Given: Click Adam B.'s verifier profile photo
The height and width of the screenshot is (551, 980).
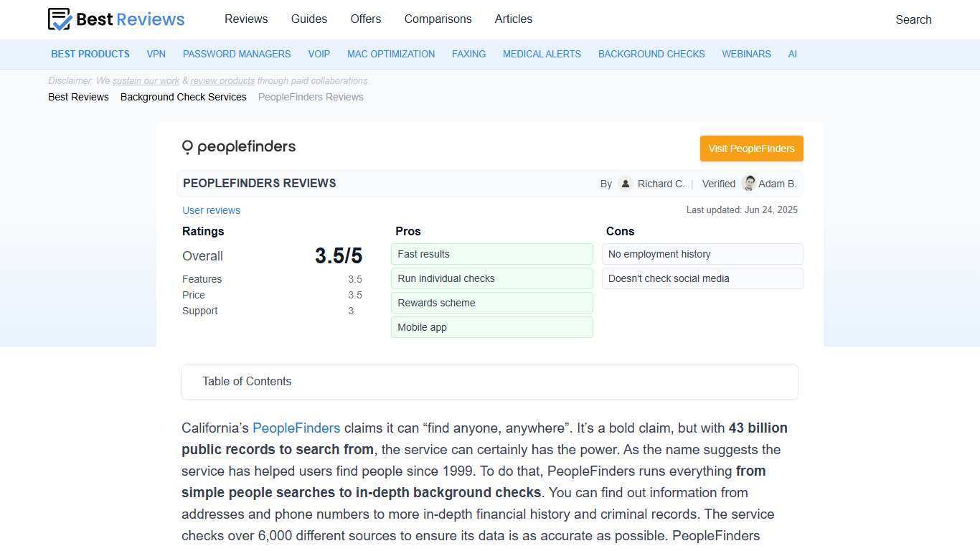Looking at the screenshot, I should pos(748,184).
